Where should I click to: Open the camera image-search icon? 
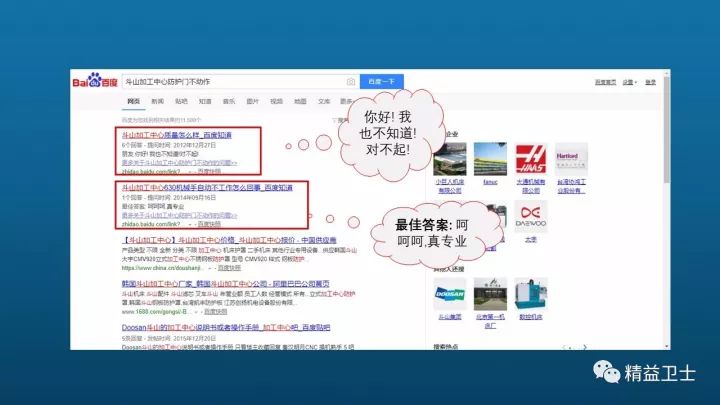pos(351,82)
